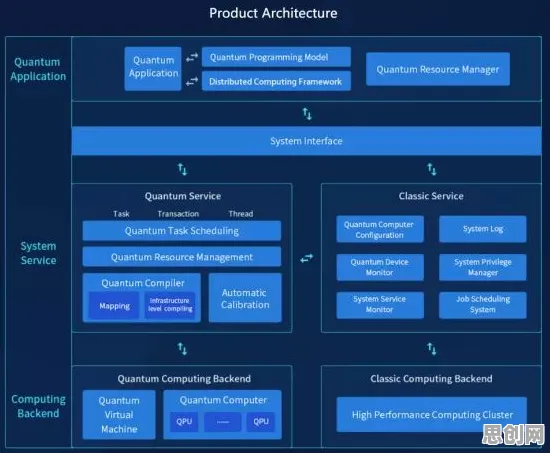Click the Quantum Resource Manager block
The height and width of the screenshot is (453, 550).
click(438, 69)
